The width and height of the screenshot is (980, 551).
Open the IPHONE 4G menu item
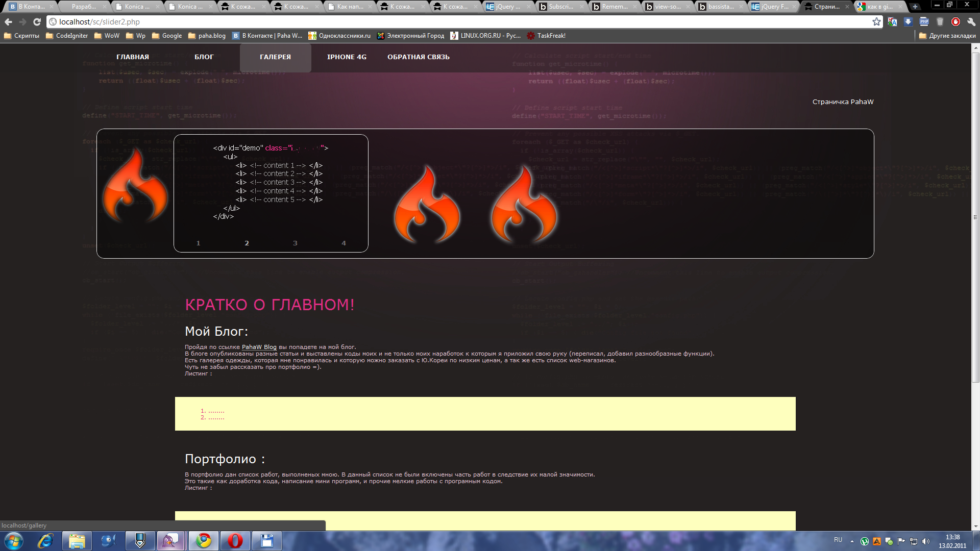(347, 57)
